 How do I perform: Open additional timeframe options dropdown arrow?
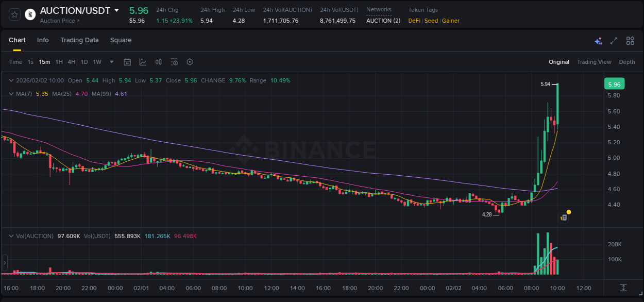point(111,62)
